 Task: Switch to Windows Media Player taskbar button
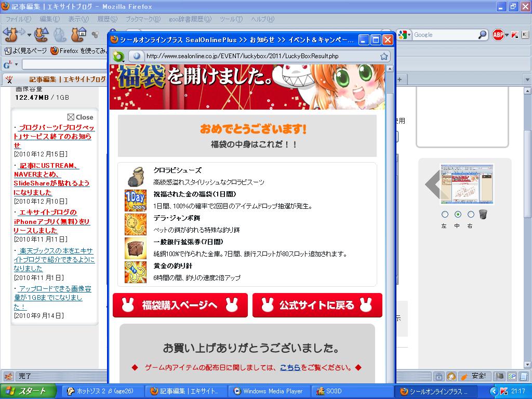269,391
